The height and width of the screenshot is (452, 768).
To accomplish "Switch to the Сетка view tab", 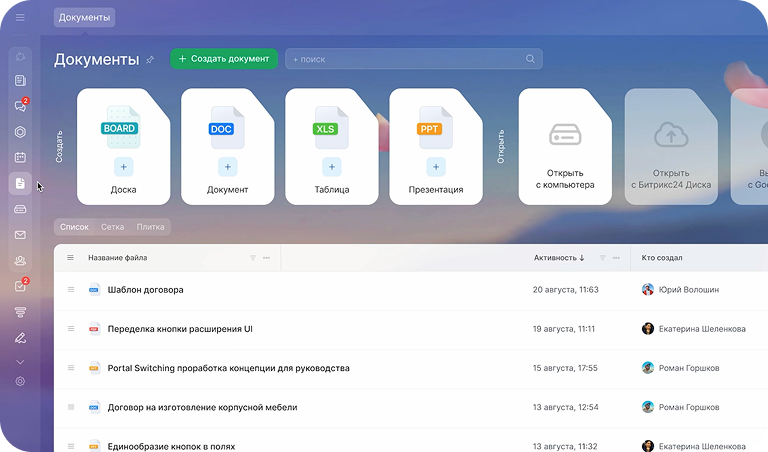I will 112,227.
